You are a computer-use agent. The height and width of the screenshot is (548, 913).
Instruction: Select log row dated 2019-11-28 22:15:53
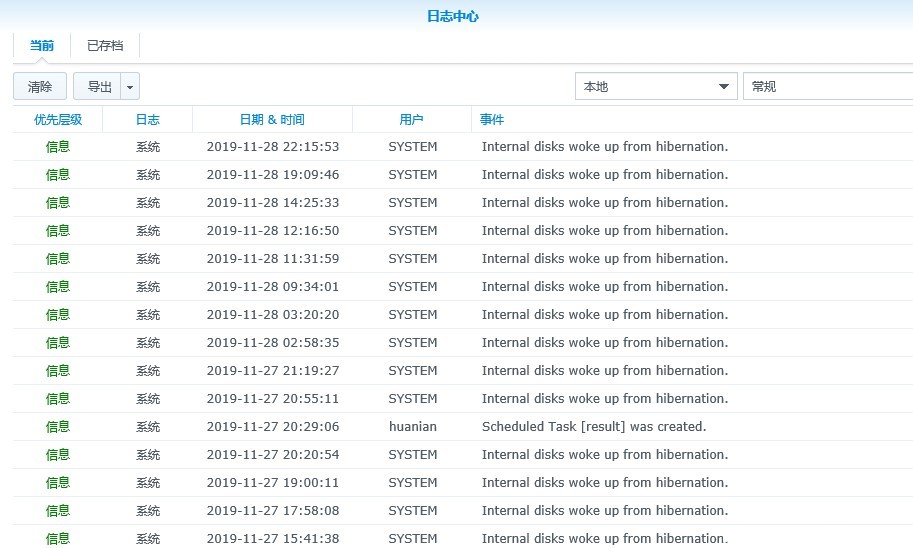point(272,147)
